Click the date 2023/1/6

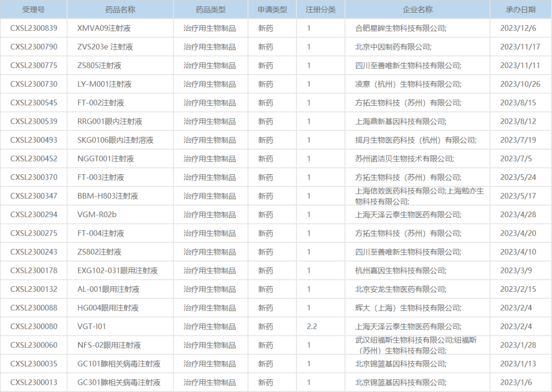[x=516, y=382]
